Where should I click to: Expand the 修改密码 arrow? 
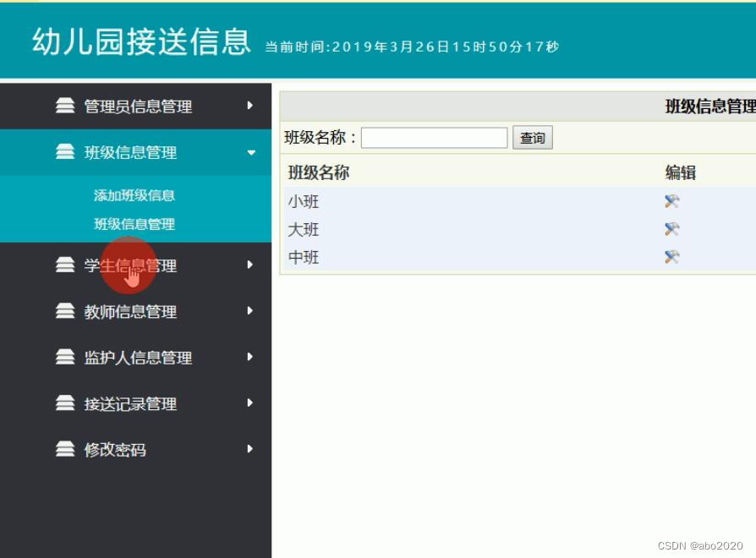tap(249, 449)
